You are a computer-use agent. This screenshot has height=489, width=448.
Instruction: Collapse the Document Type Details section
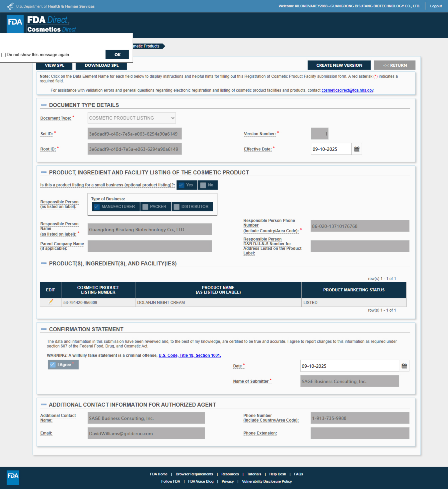pyautogui.click(x=44, y=105)
